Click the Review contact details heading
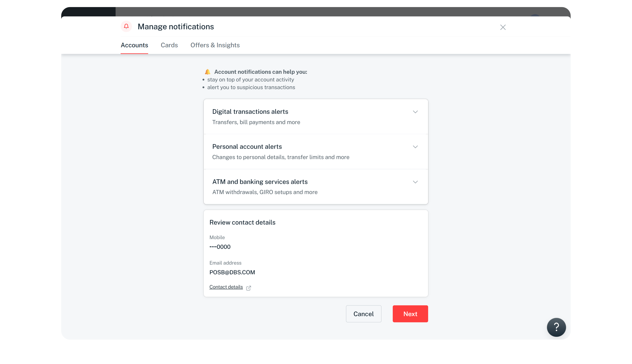The width and height of the screenshot is (632, 364). (x=242, y=223)
